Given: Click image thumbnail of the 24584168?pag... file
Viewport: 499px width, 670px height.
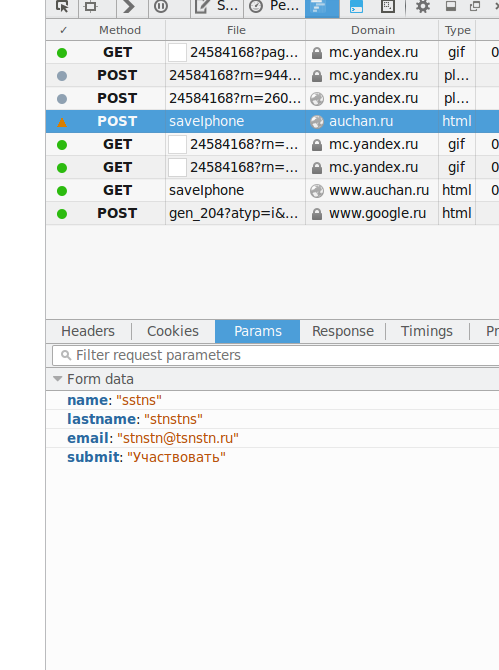Looking at the screenshot, I should 177,53.
